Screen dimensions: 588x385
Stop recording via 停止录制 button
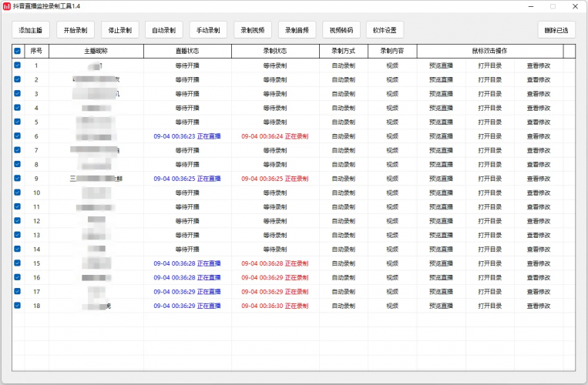click(x=120, y=30)
